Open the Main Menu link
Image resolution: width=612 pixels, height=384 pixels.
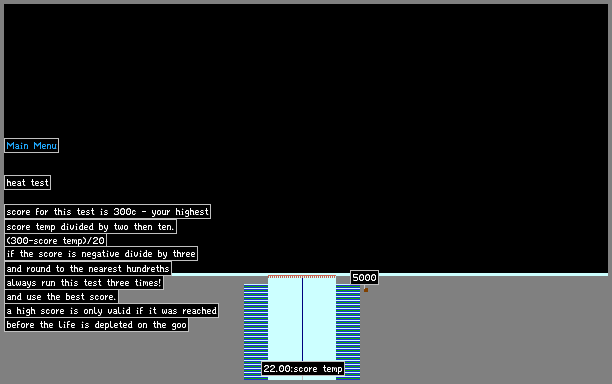tap(31, 146)
